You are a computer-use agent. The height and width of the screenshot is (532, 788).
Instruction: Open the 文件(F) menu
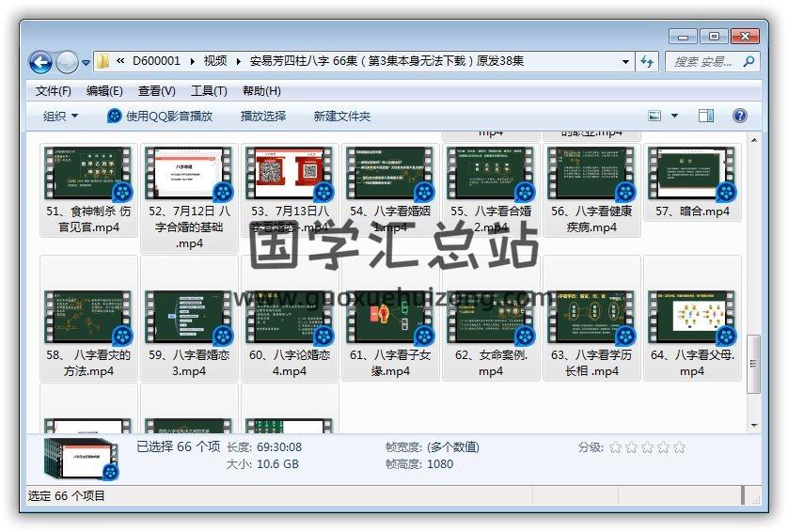click(x=54, y=91)
